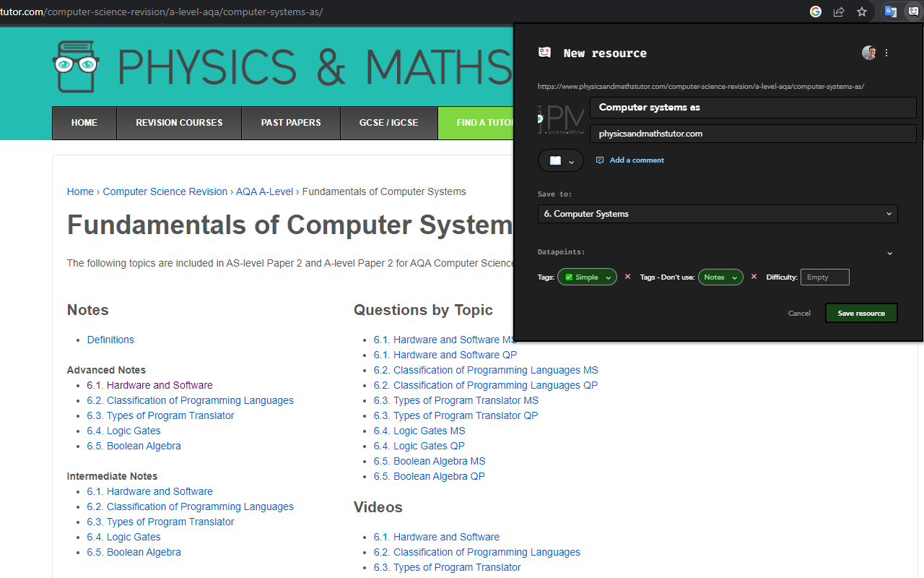Viewport: 924px width, 578px height.
Task: Open the PAST PAPERS menu
Action: 291,123
